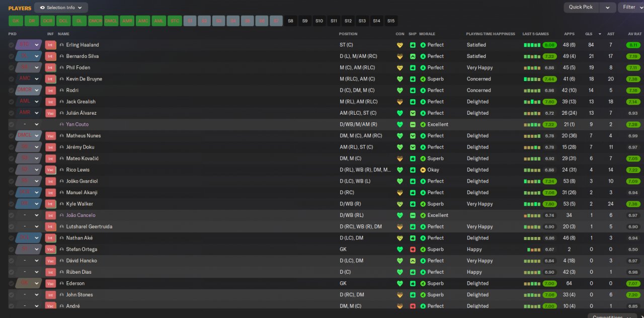Viewport: 644px width, 318px height.
Task: Click Jack Grealish's match sharpness icon
Action: [413, 102]
